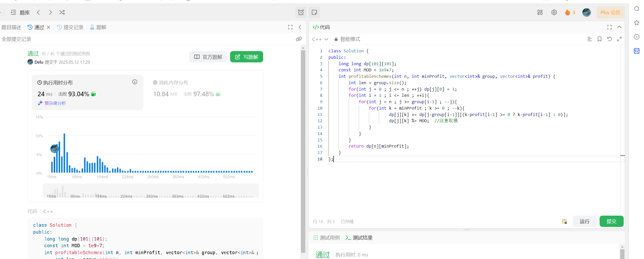Maximize the 代码 panel icon

610,27
